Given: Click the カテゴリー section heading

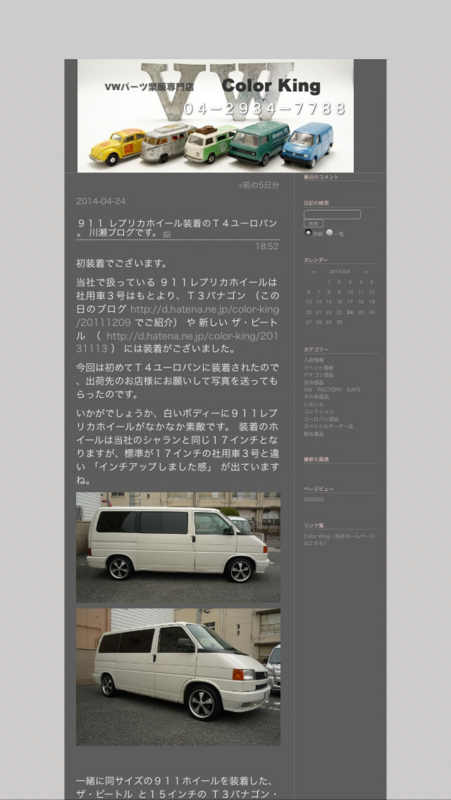Looking at the screenshot, I should (316, 350).
